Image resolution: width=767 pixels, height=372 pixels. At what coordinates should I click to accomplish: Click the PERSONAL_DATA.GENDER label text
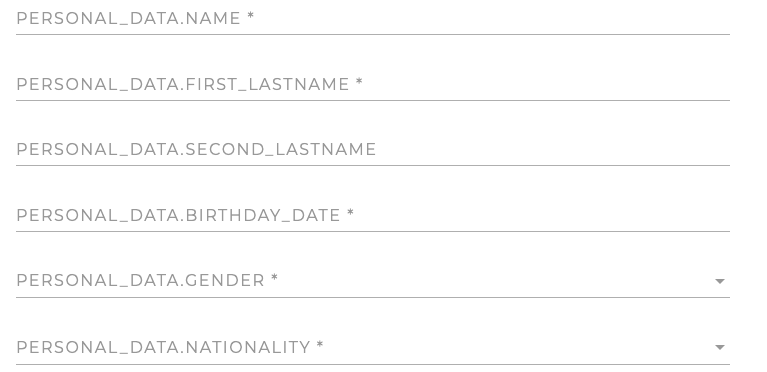pos(141,280)
